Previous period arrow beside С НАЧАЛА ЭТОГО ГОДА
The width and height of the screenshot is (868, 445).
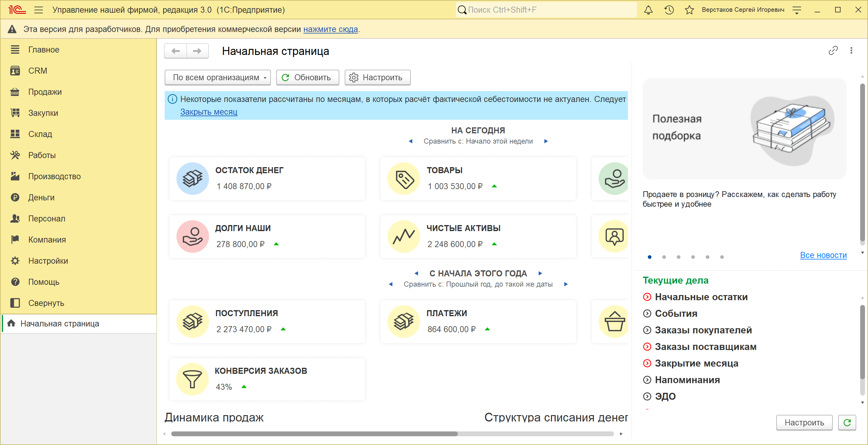[x=417, y=273]
